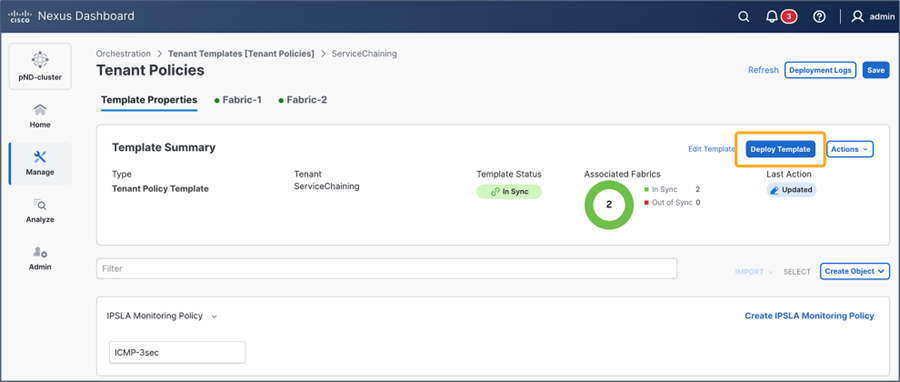Click the Associated Fabrics donut chart
900x382 pixels.
pos(609,204)
